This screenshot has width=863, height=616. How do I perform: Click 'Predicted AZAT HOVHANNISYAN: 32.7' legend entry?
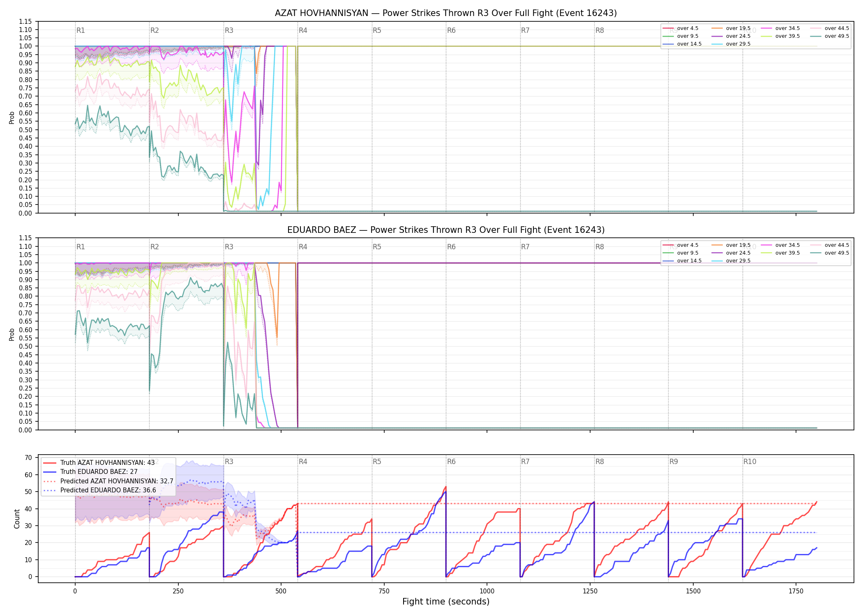pyautogui.click(x=108, y=481)
